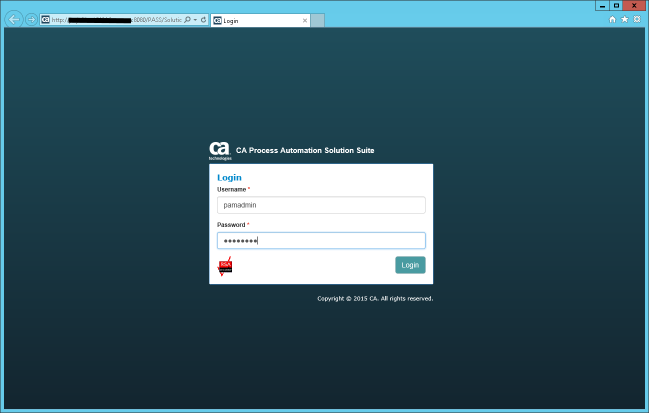Close the browser window
Screen dimensions: 649x413
click(x=634, y=5)
